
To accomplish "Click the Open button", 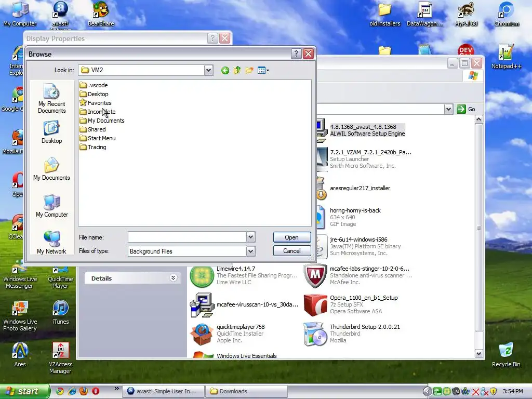I will pyautogui.click(x=292, y=237).
